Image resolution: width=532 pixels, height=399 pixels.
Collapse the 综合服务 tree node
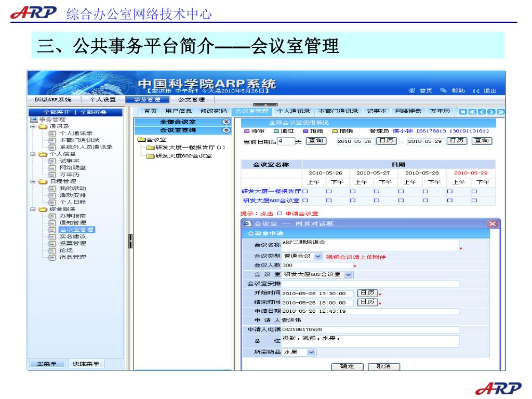33,209
